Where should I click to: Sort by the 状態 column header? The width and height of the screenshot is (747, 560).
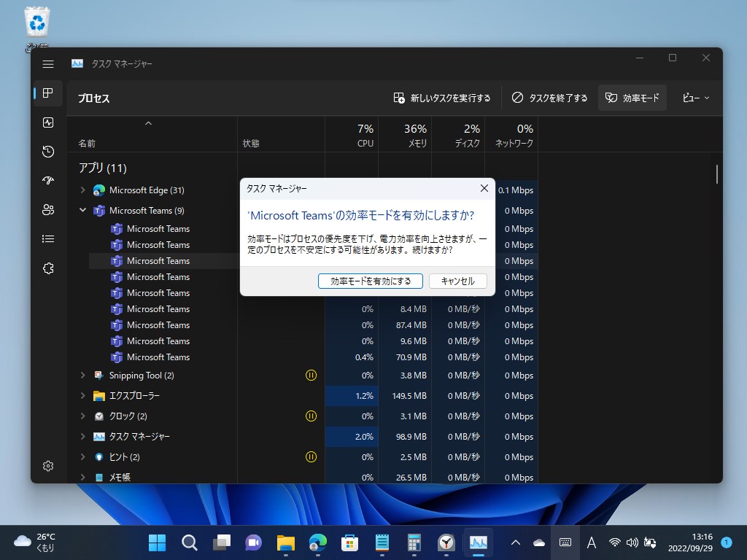pos(281,134)
